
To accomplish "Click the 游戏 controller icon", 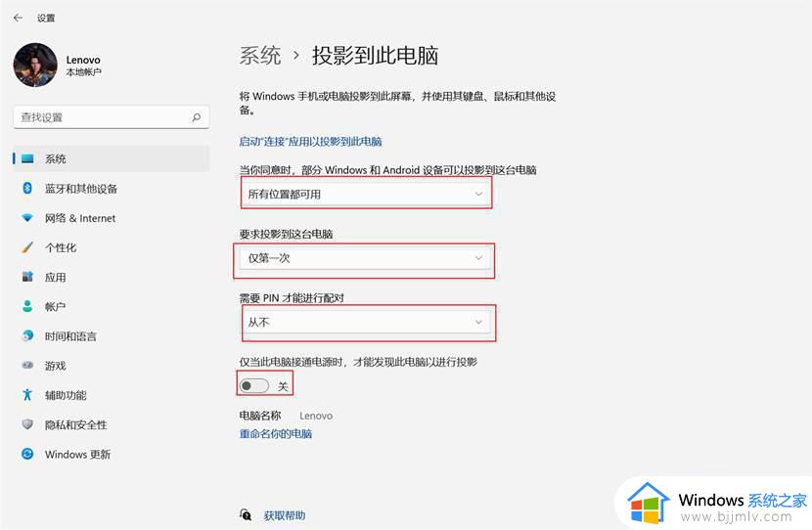I will pyautogui.click(x=27, y=366).
